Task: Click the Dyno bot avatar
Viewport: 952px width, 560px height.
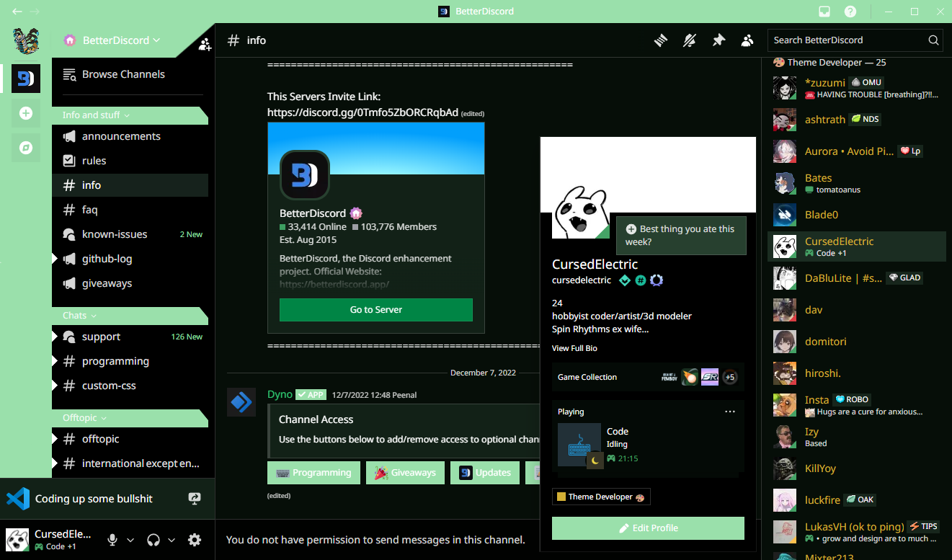Action: [241, 401]
